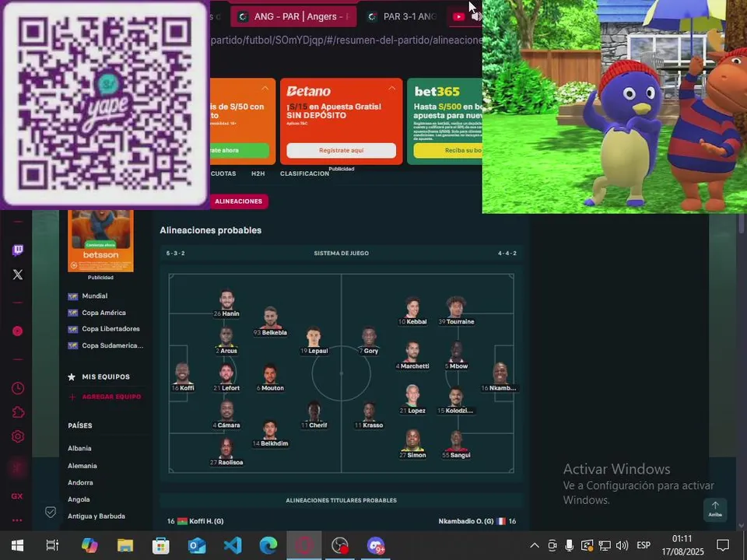Click player 16 Nkambadio on pitch
Viewport: 747px width, 560px height.
500,377
